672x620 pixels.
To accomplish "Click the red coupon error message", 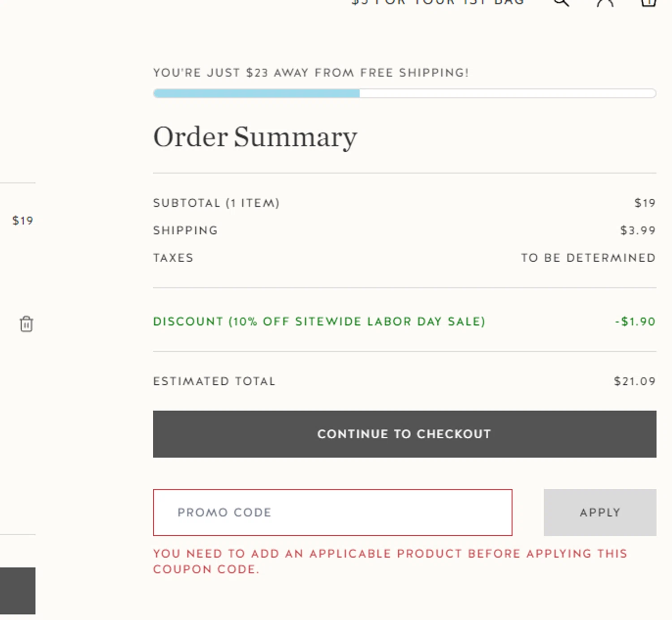I will pos(390,561).
